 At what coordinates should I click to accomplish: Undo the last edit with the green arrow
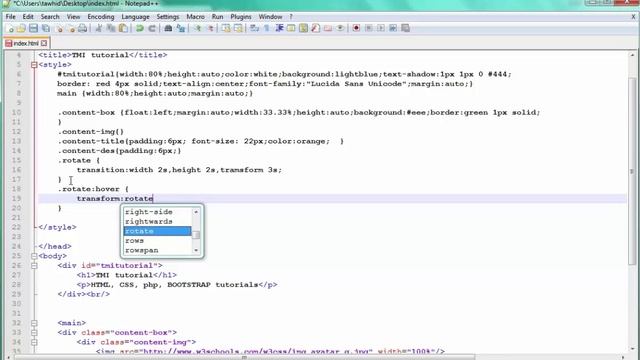[140, 28]
